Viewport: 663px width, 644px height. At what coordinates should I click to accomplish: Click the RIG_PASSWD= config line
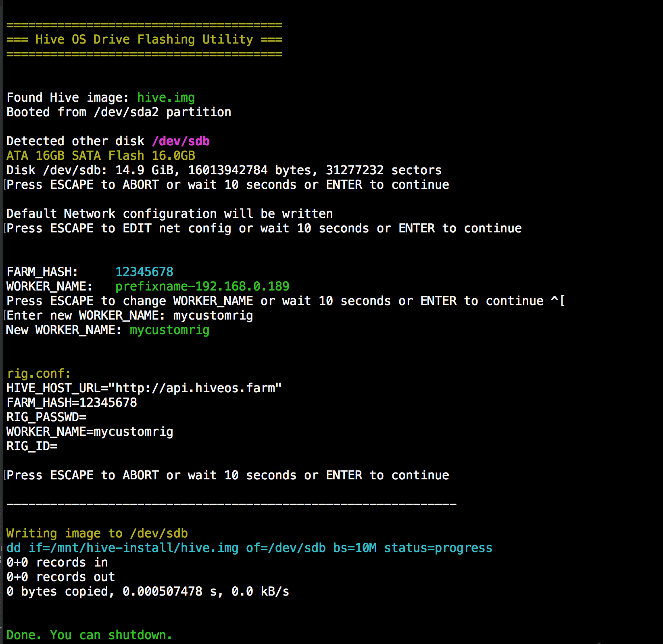point(46,417)
